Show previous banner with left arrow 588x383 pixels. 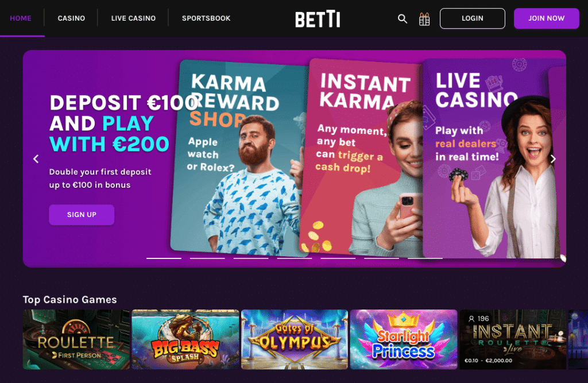[x=36, y=159]
